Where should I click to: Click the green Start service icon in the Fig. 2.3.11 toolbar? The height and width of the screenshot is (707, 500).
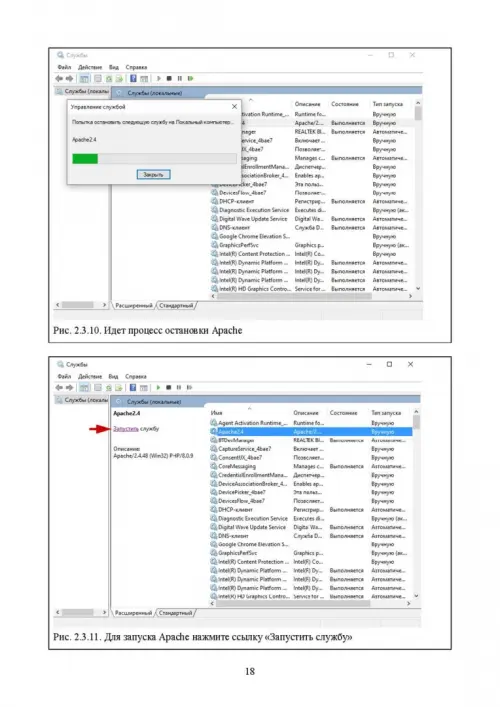pos(158,387)
